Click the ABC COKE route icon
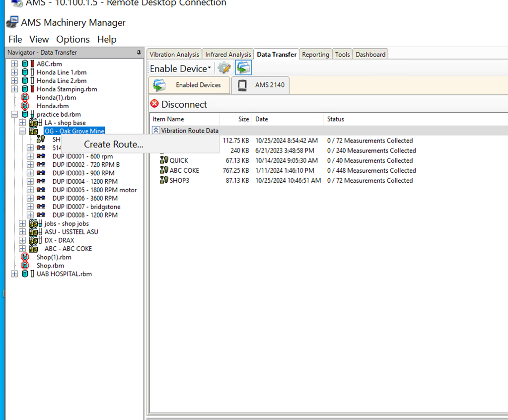This screenshot has height=420, width=508. click(164, 170)
